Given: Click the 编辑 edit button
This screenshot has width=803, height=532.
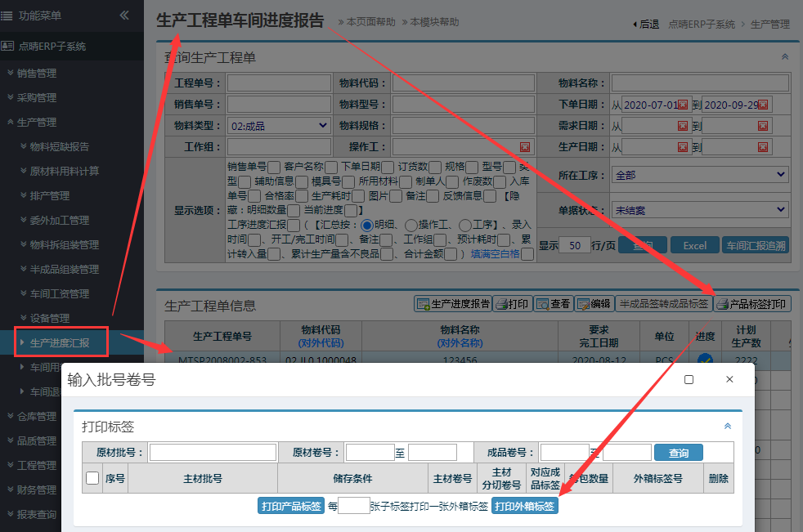Looking at the screenshot, I should click(x=594, y=304).
